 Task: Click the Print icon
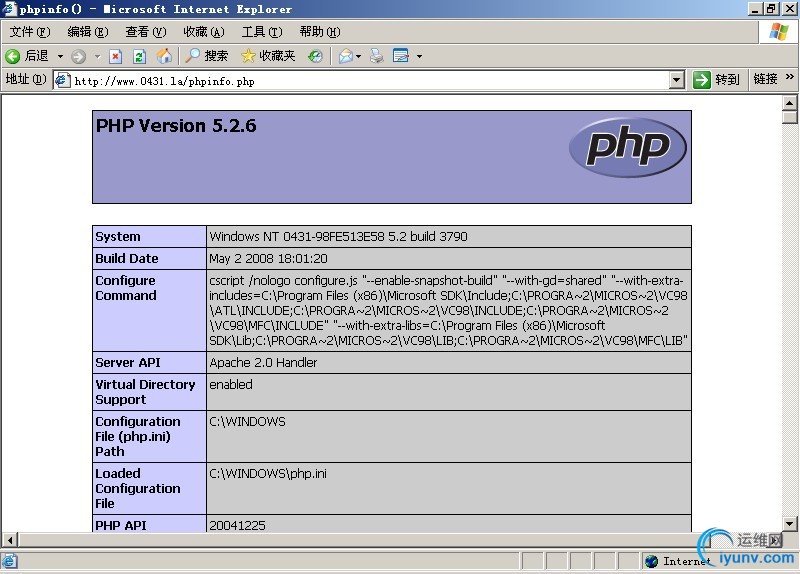click(x=377, y=56)
